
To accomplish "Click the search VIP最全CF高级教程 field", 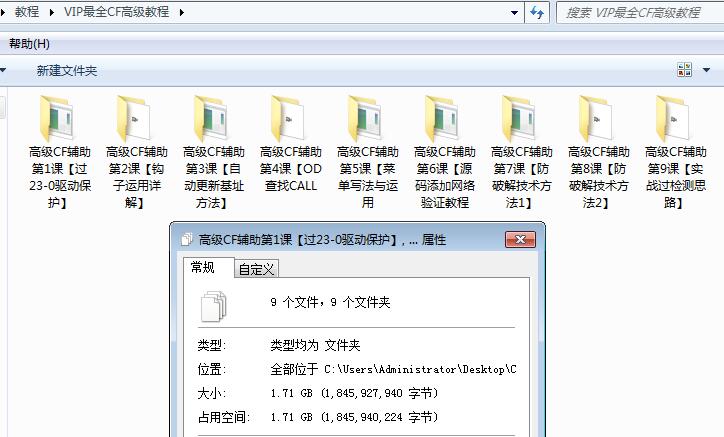I will pyautogui.click(x=640, y=12).
